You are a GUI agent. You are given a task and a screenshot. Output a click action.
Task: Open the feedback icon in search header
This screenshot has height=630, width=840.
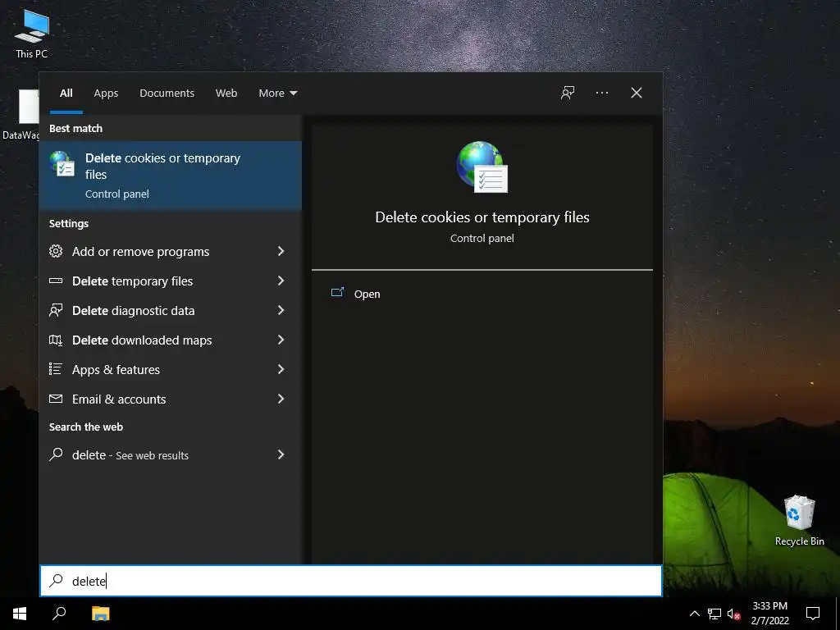click(568, 93)
